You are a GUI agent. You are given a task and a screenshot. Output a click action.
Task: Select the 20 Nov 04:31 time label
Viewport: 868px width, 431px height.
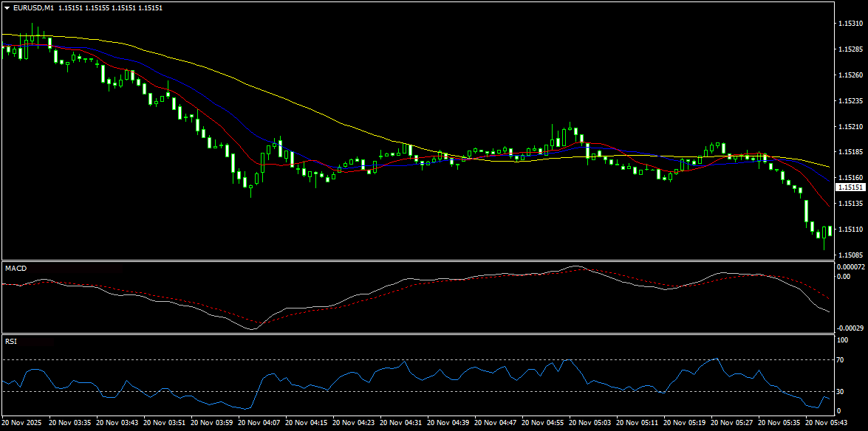click(404, 423)
